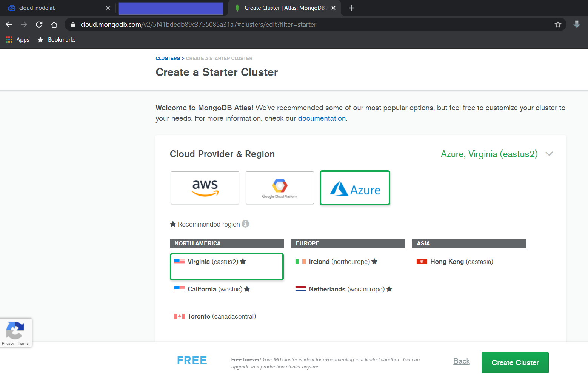Screen dimensions: 588x376
Task: Click the Create Cluster button
Action: coord(515,362)
